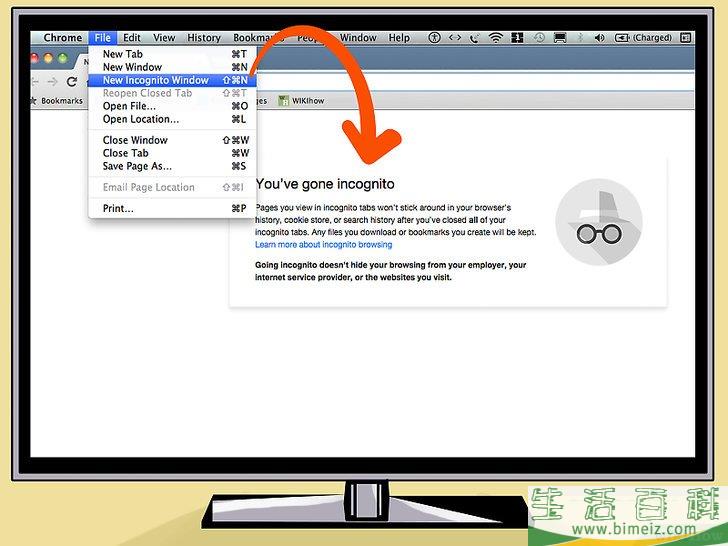Select Open File... menu entry

pyautogui.click(x=129, y=106)
